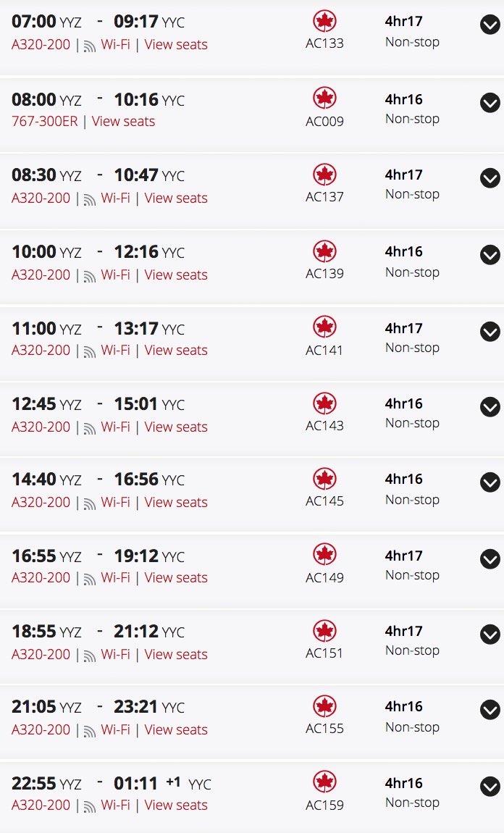Image resolution: width=504 pixels, height=833 pixels.
Task: Open the details arrow for flight AC149
Action: pos(490,559)
